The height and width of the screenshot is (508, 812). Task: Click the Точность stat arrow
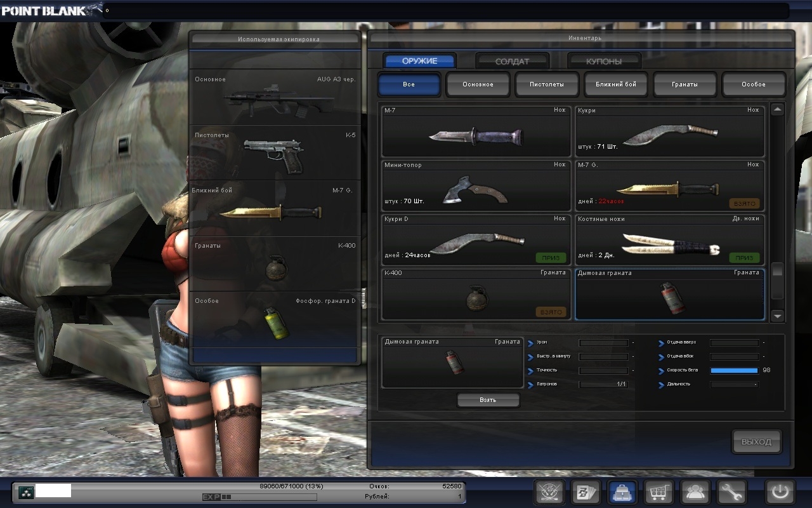[x=530, y=371]
